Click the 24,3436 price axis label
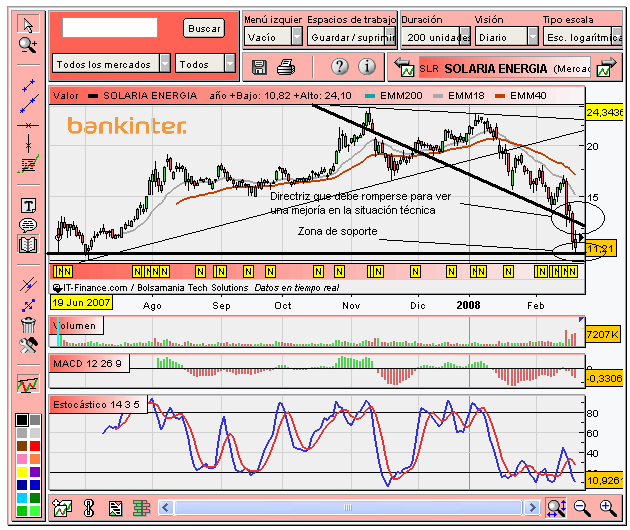The width and height of the screenshot is (630, 530). tap(605, 113)
